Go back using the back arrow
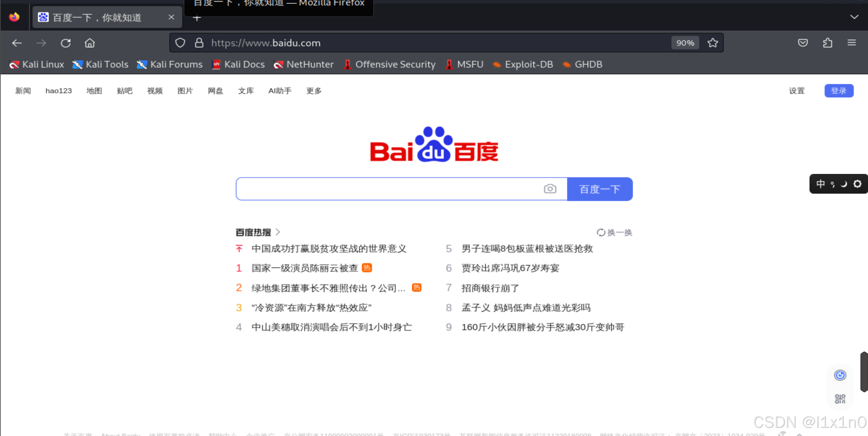The width and height of the screenshot is (868, 436). 17,43
